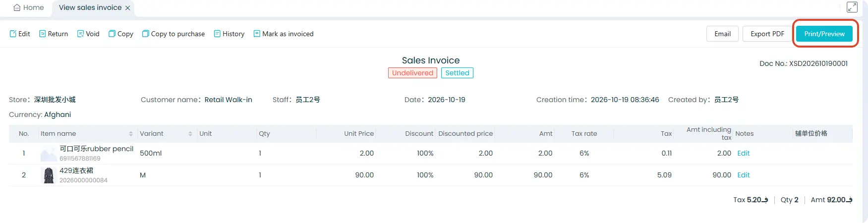Click the Unit Price column header
This screenshot has height=223, width=868.
pyautogui.click(x=359, y=134)
